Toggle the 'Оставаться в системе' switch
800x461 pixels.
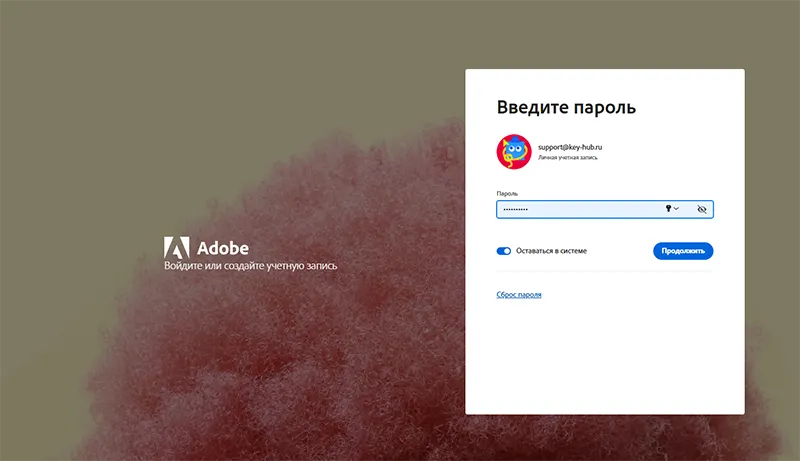[504, 251]
